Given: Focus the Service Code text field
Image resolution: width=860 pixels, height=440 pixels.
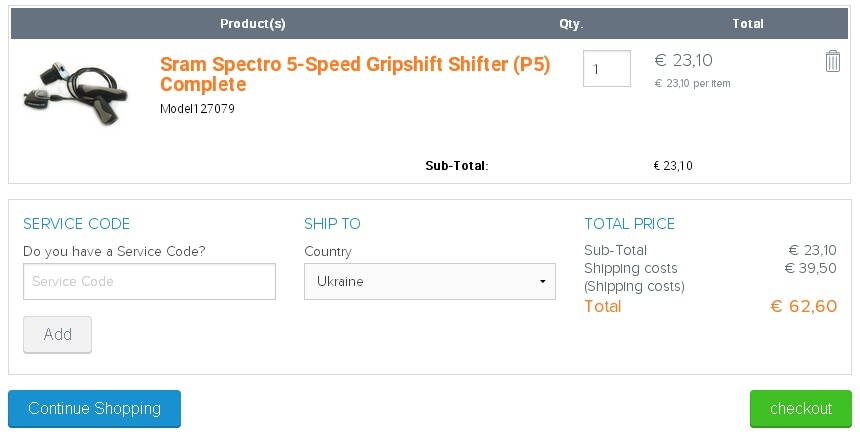Looking at the screenshot, I should coord(149,282).
